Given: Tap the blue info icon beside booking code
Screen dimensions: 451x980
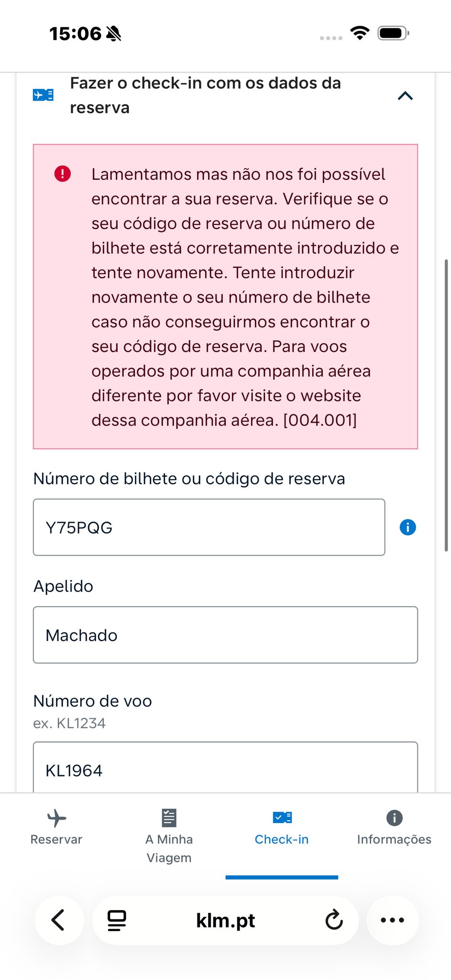Looking at the screenshot, I should [407, 527].
